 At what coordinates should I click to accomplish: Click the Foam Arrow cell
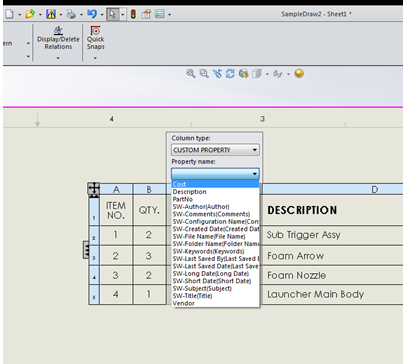pos(333,256)
